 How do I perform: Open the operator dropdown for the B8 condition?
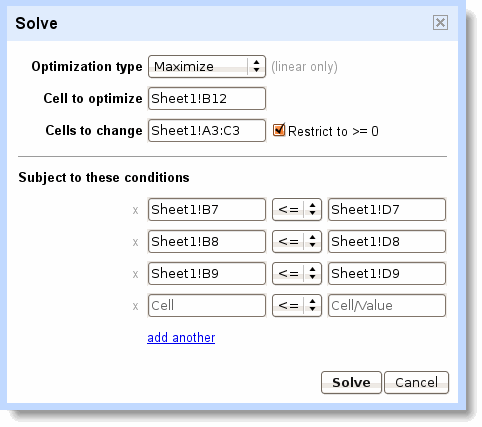pyautogui.click(x=297, y=242)
